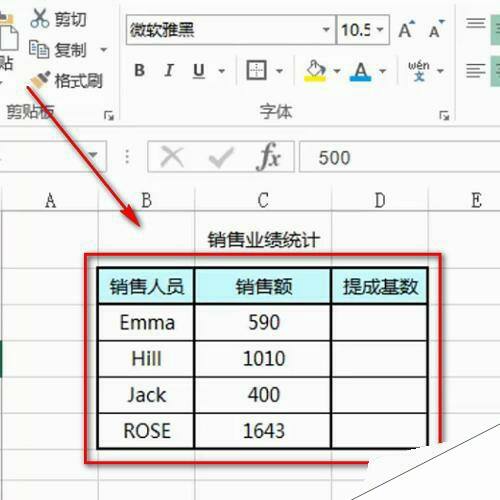Click the top align lines icon
The image size is (500, 500).
(475, 23)
